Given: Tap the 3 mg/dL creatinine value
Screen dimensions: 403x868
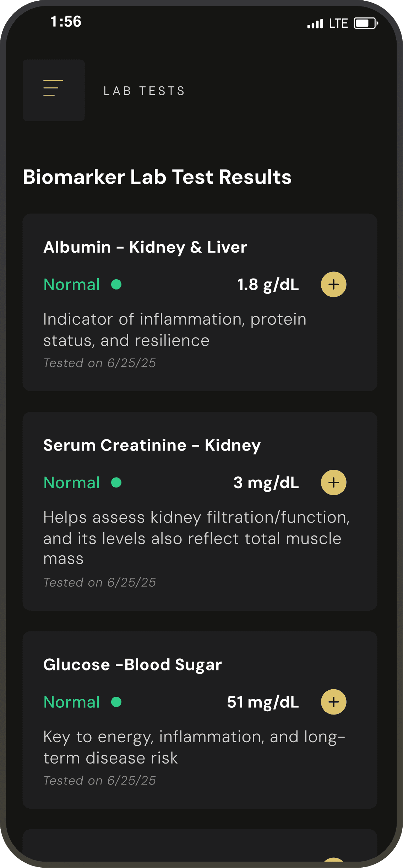Looking at the screenshot, I should (x=266, y=482).
